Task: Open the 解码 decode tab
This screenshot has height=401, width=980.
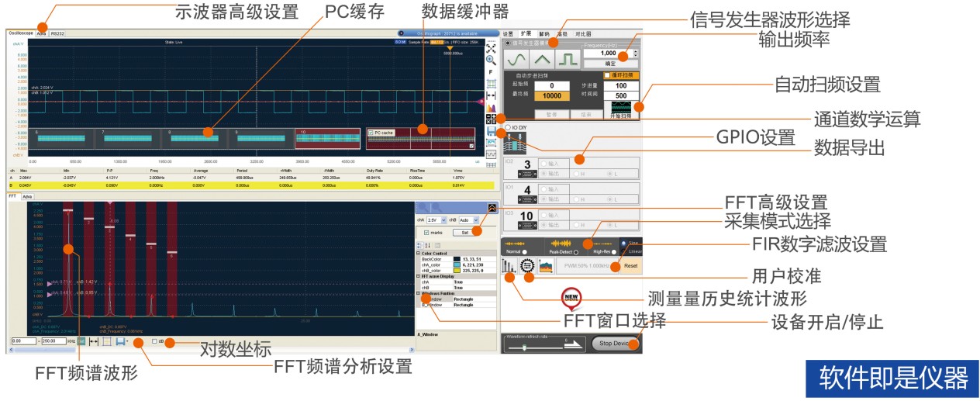Action: coord(544,34)
